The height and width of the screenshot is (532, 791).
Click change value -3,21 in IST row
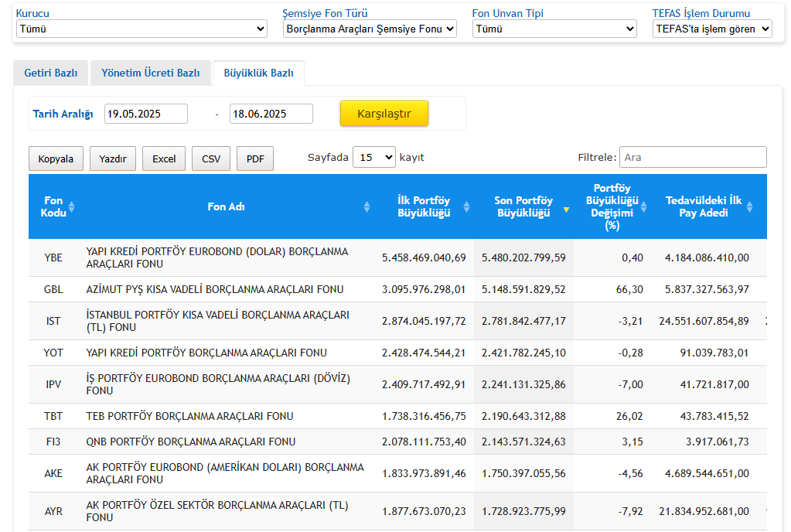click(631, 321)
